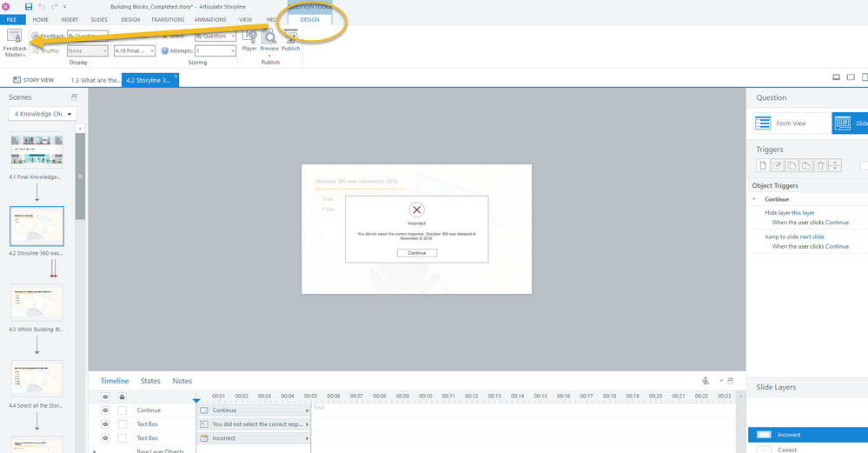Click the 'this layer' link in Hide layer trigger
Image resolution: width=868 pixels, height=453 pixels.
click(x=803, y=213)
